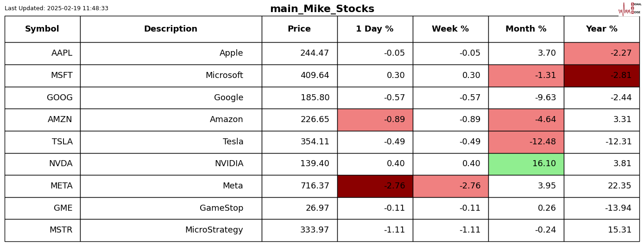The height and width of the screenshot is (246, 644).
Task: Click the dark red Microsoft Year % cell
Action: [601, 76]
